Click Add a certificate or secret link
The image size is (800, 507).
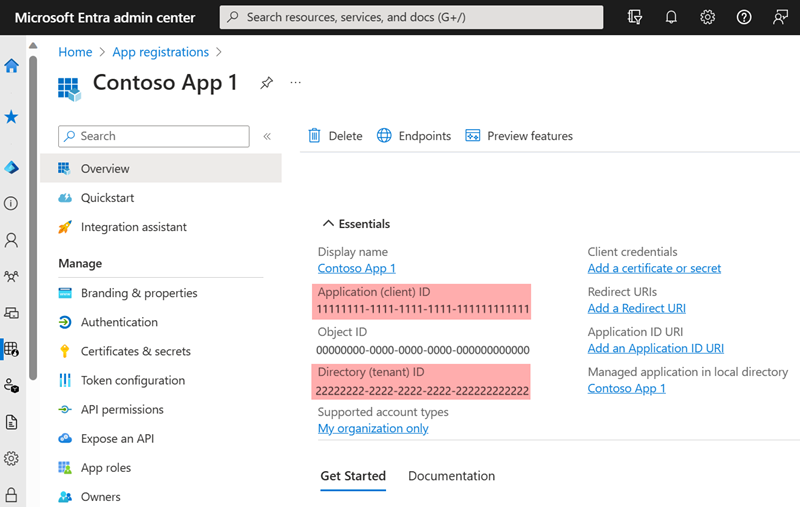[x=654, y=268]
